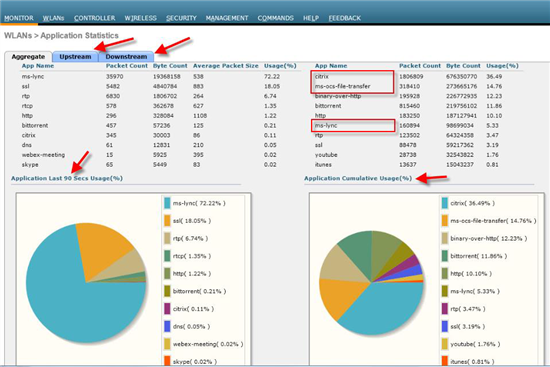Switch to the Downstream tab

tap(126, 56)
